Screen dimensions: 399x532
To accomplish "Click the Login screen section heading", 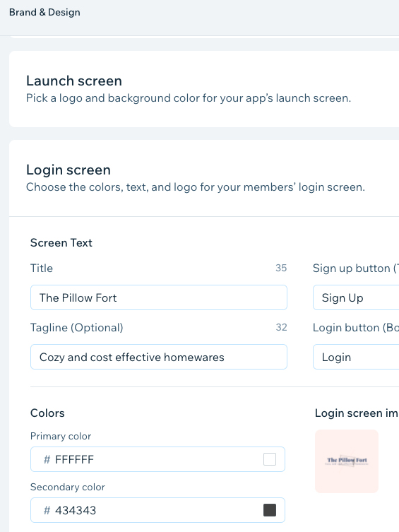I will pyautogui.click(x=69, y=170).
